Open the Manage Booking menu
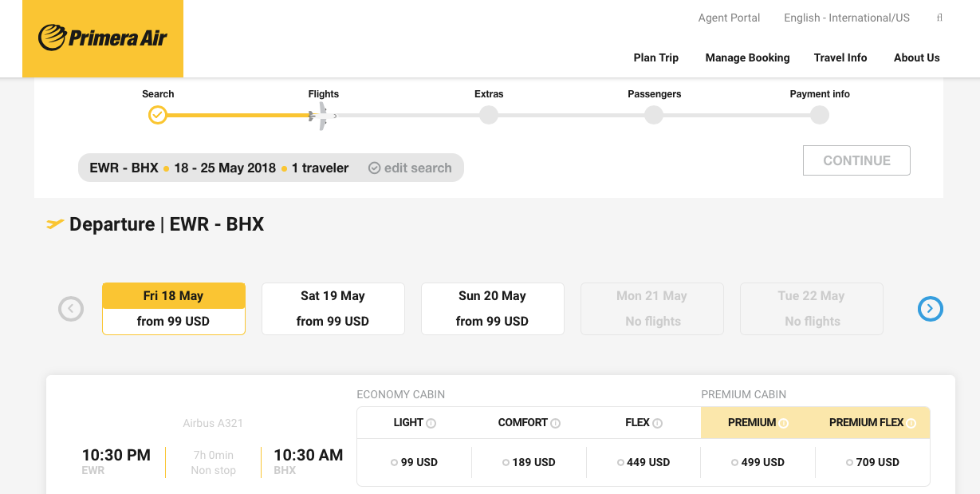 click(747, 57)
